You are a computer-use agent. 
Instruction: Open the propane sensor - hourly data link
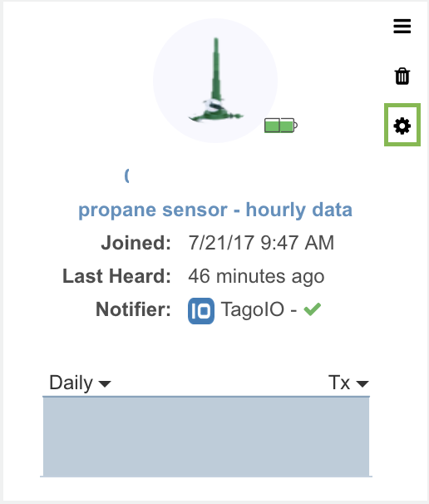(215, 210)
